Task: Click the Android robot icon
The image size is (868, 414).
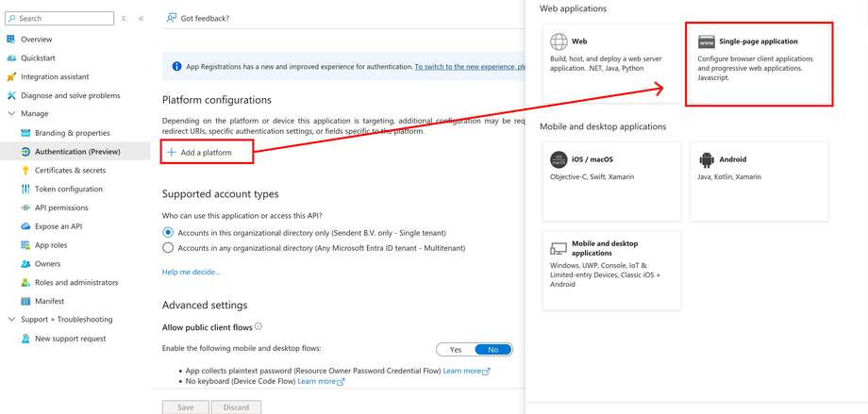Action: click(707, 160)
